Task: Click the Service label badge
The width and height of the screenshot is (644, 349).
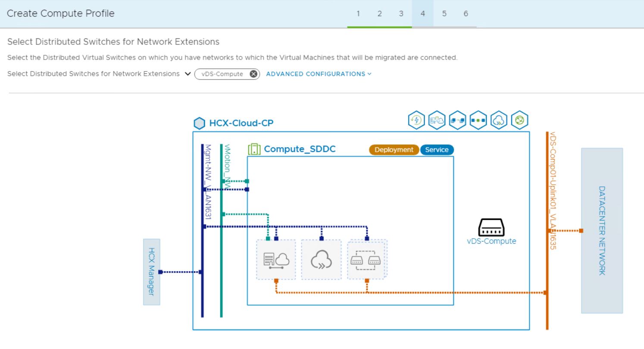Action: pyautogui.click(x=437, y=150)
